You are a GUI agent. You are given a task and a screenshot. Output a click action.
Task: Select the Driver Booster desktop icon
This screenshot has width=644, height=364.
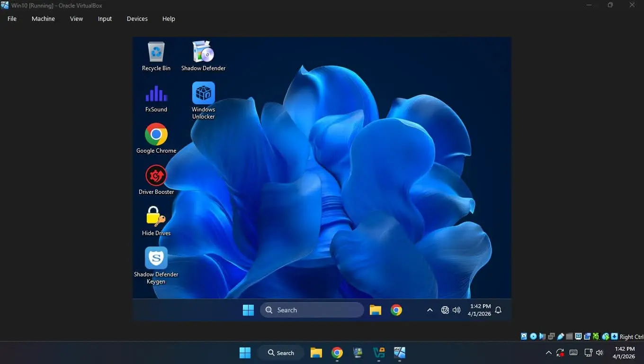pos(156,180)
